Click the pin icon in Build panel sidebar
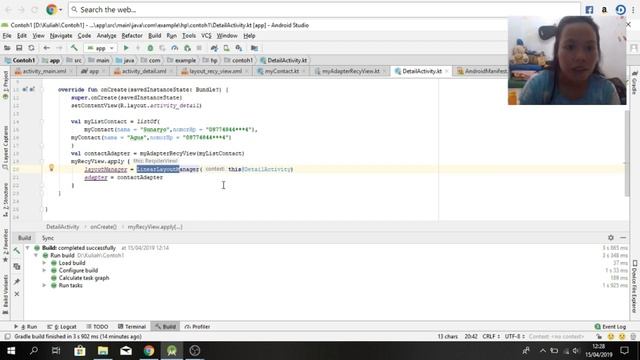Image resolution: width=640 pixels, height=360 pixels. [x=17, y=282]
